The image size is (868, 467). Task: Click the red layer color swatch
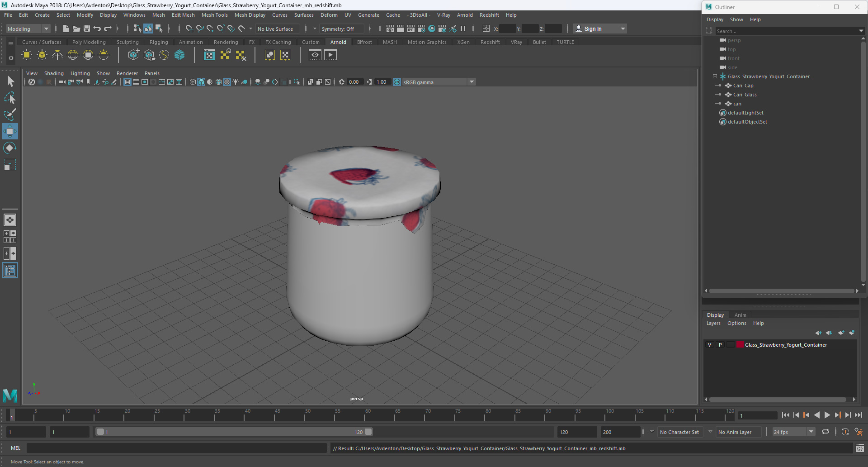[740, 345]
